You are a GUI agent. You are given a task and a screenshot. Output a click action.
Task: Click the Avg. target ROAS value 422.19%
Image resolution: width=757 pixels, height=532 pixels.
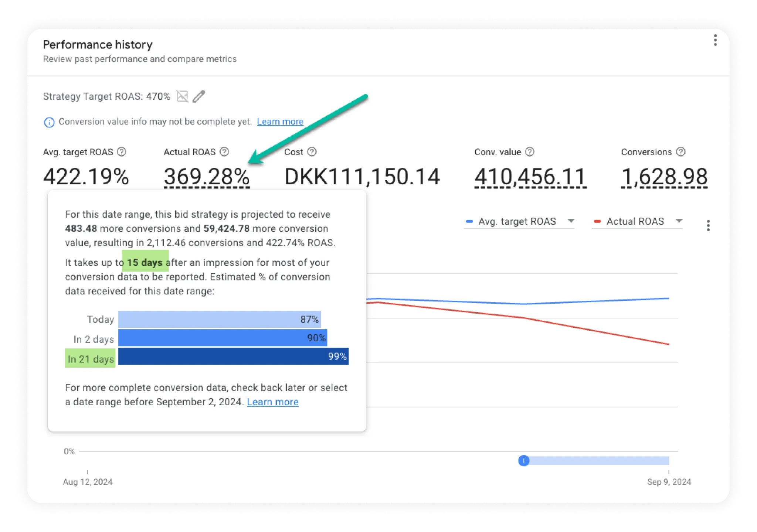click(86, 177)
